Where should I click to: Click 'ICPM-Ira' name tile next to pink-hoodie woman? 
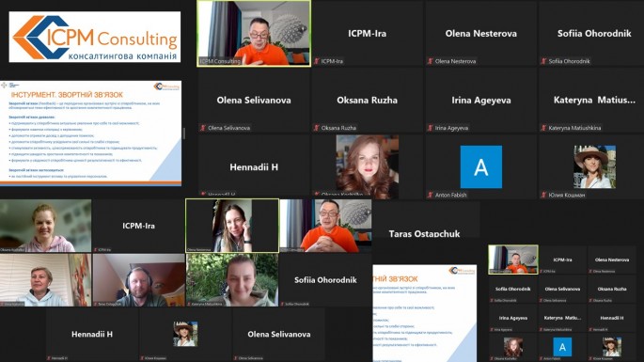[139, 226]
